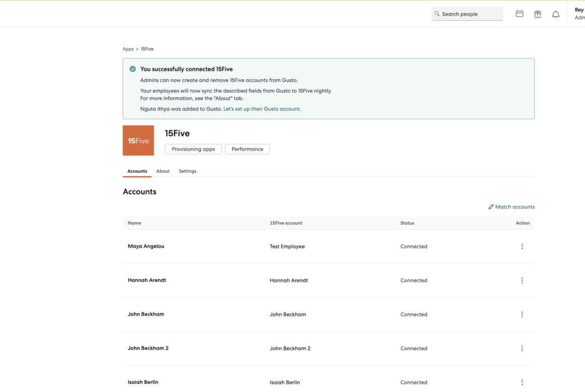Image resolution: width=585 pixels, height=392 pixels.
Task: Click the Provisioning apps tag button
Action: coord(193,149)
